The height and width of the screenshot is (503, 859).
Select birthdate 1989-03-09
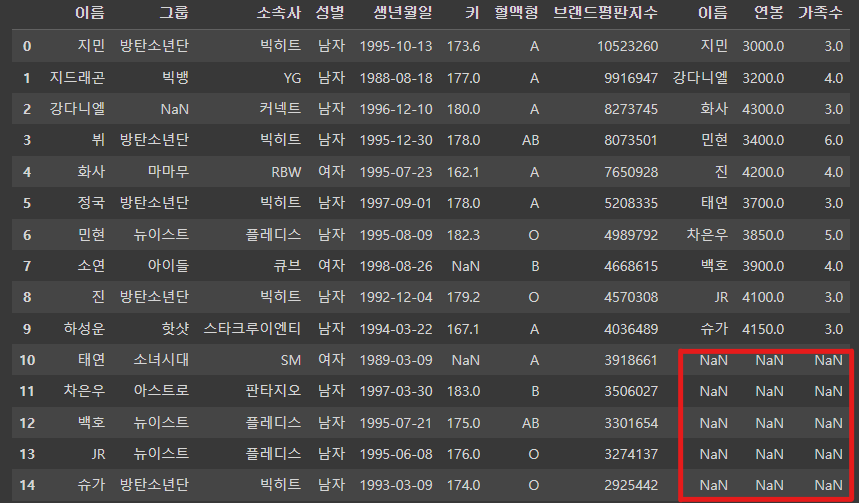[396, 360]
